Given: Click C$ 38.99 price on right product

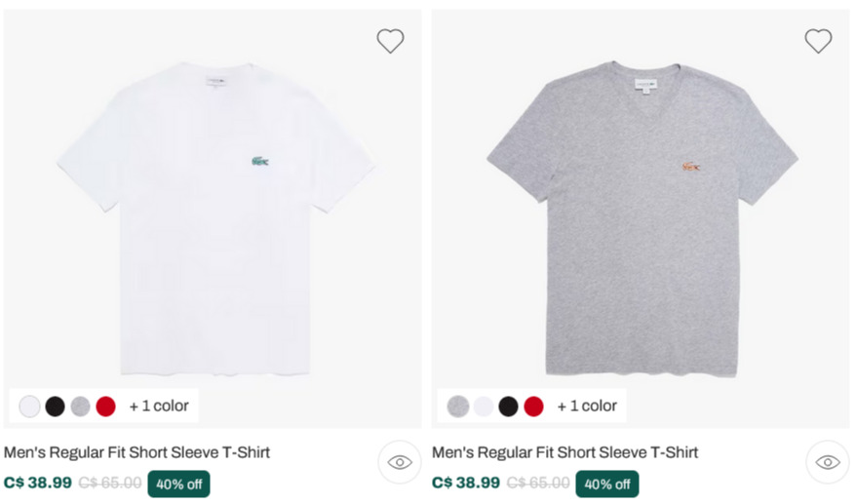Looking at the screenshot, I should tap(466, 483).
